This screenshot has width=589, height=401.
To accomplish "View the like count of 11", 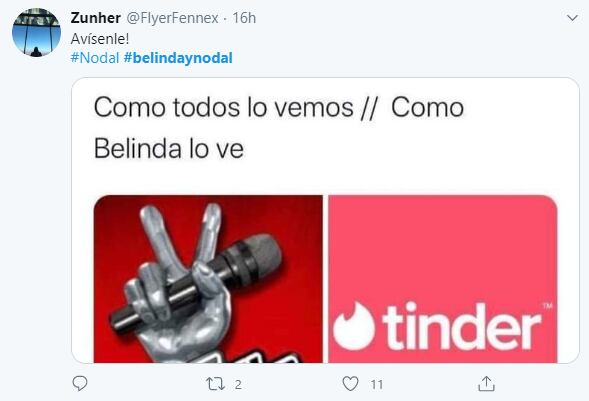I will coord(376,384).
